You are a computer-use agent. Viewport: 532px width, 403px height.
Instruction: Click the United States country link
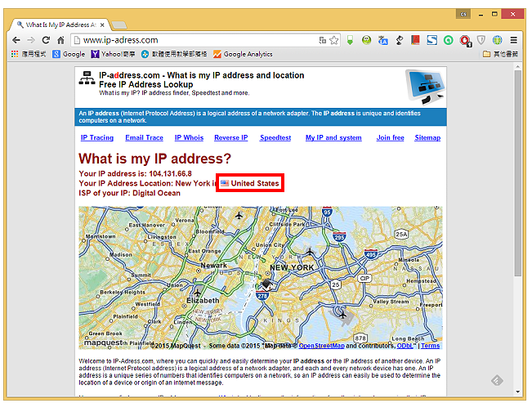[255, 183]
